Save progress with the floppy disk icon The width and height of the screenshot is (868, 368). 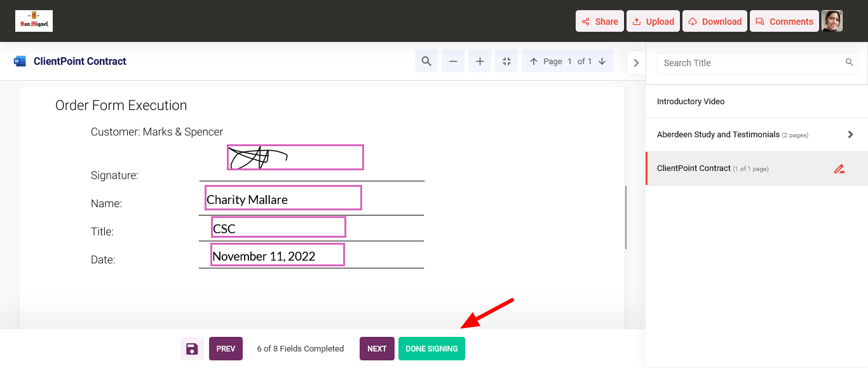pos(192,348)
